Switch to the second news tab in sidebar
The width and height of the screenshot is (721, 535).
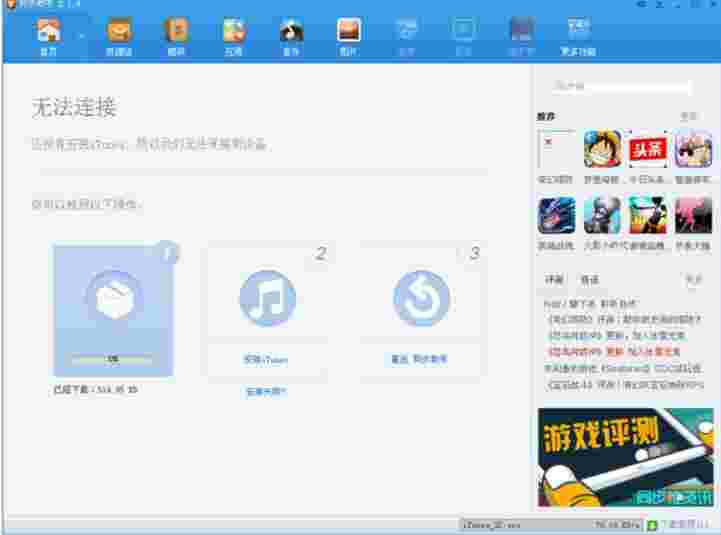(589, 279)
